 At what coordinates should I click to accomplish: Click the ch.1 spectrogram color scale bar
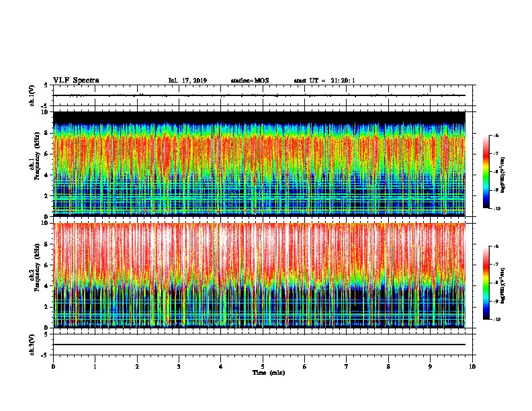(486, 172)
